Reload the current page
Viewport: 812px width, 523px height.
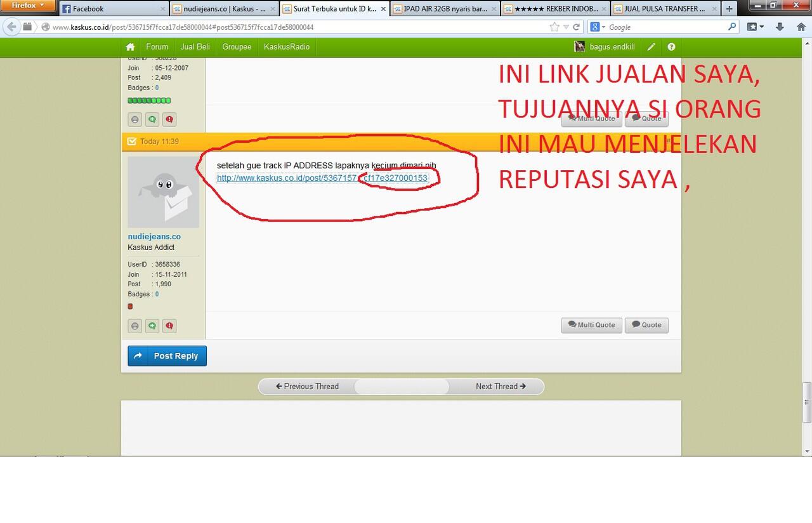tap(577, 27)
